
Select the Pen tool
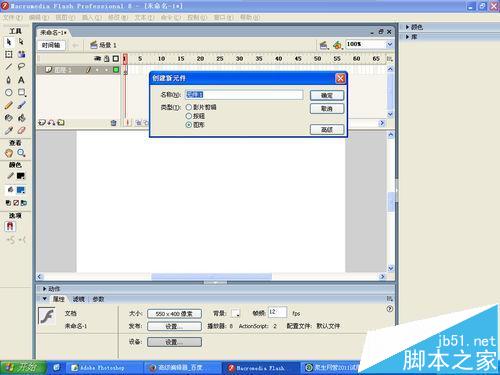tap(9, 80)
